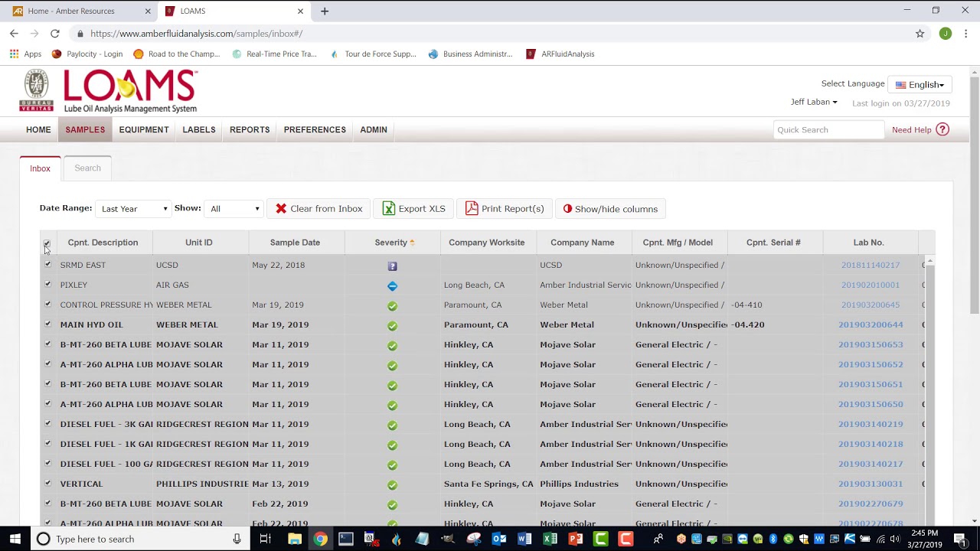980x551 pixels.
Task: Open a new Chrome tab
Action: (325, 11)
